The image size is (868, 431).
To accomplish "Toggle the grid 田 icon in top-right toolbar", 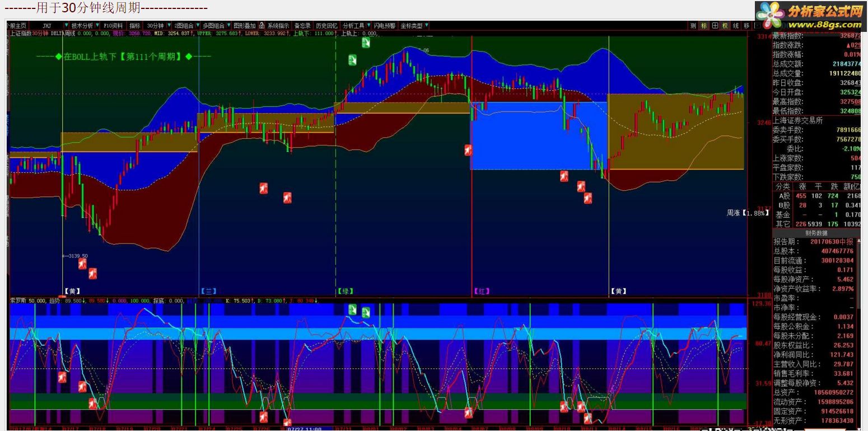I will pyautogui.click(x=715, y=26).
